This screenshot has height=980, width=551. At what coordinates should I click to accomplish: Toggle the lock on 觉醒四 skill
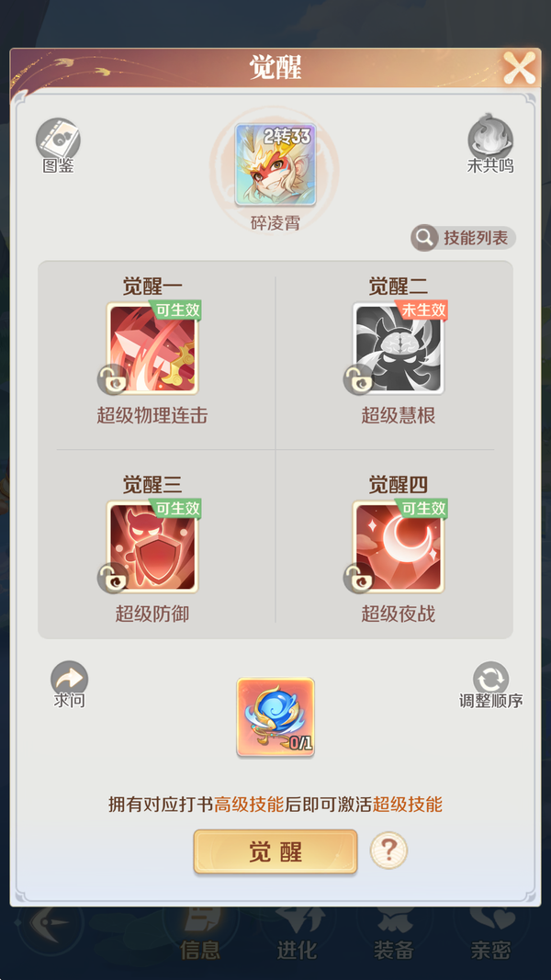358,578
